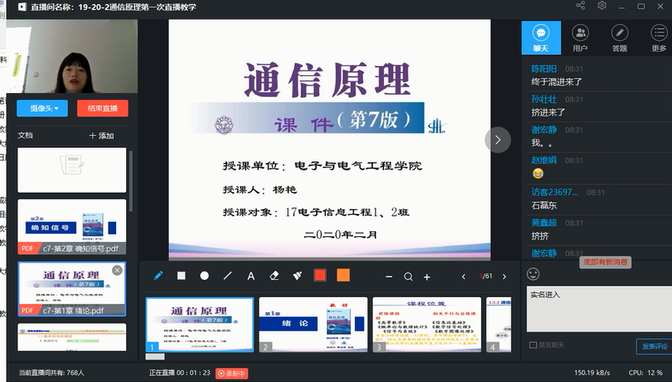Open slide 2 thumbnail 绪论

point(313,325)
